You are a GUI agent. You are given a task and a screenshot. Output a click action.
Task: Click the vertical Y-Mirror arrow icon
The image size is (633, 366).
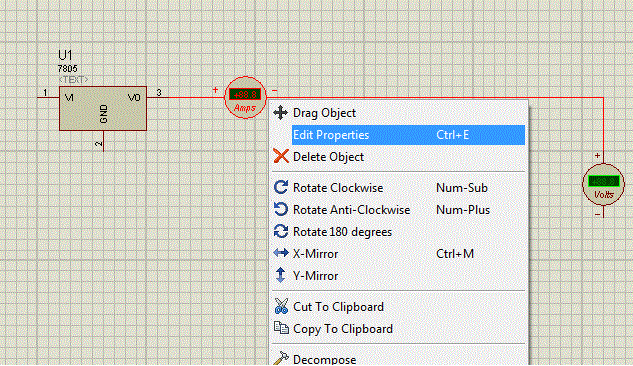coord(280,275)
